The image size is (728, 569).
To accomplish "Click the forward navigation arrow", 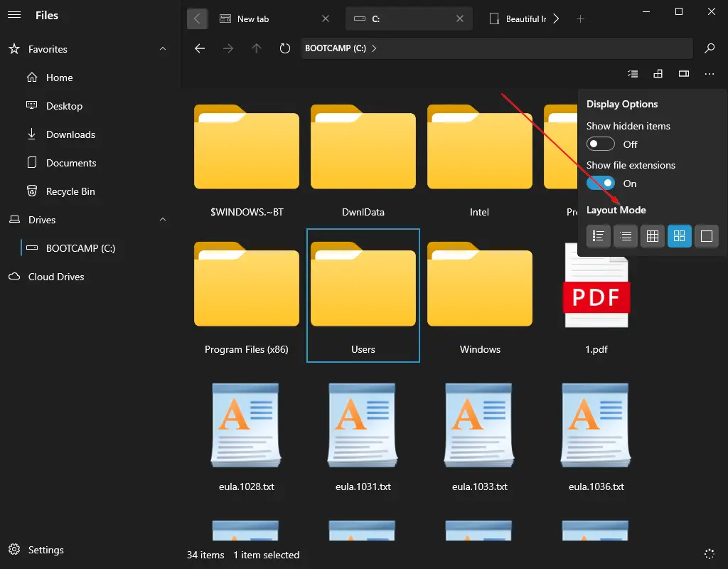I will point(228,48).
